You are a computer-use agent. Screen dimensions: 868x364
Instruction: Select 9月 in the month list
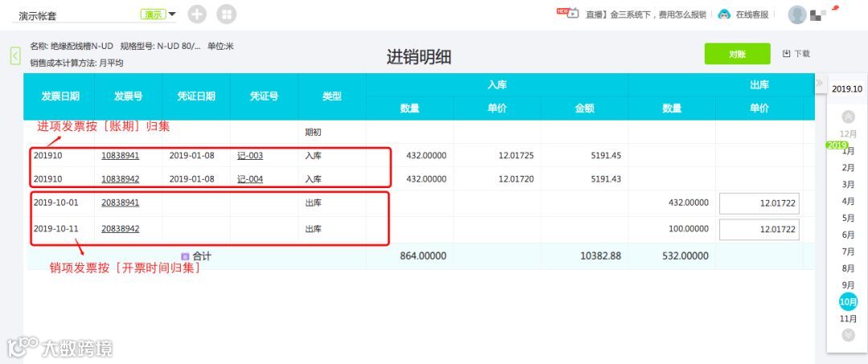pos(848,285)
